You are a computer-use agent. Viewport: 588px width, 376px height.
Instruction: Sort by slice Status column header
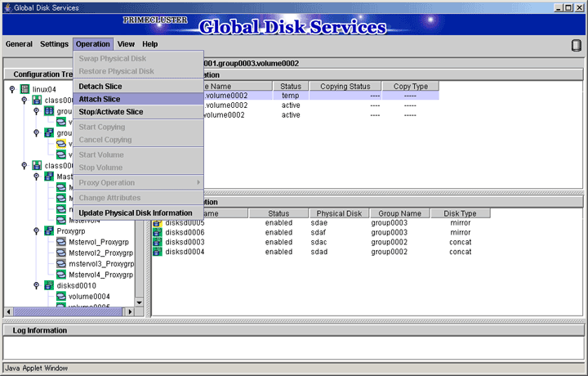click(x=291, y=87)
